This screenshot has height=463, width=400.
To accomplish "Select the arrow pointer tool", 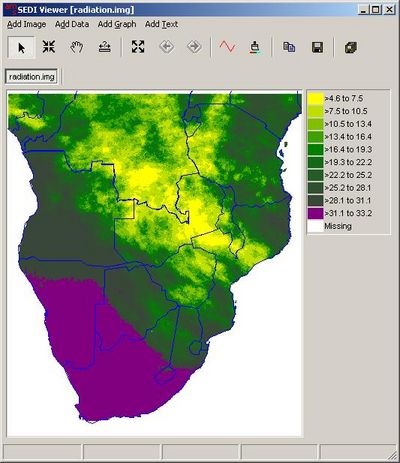I will (21, 48).
